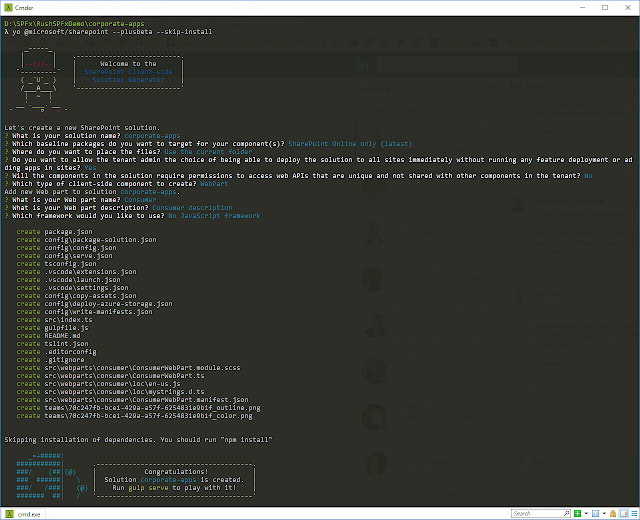Click 'gulp serve' in the congratulations box
The image size is (640, 520).
(148, 488)
